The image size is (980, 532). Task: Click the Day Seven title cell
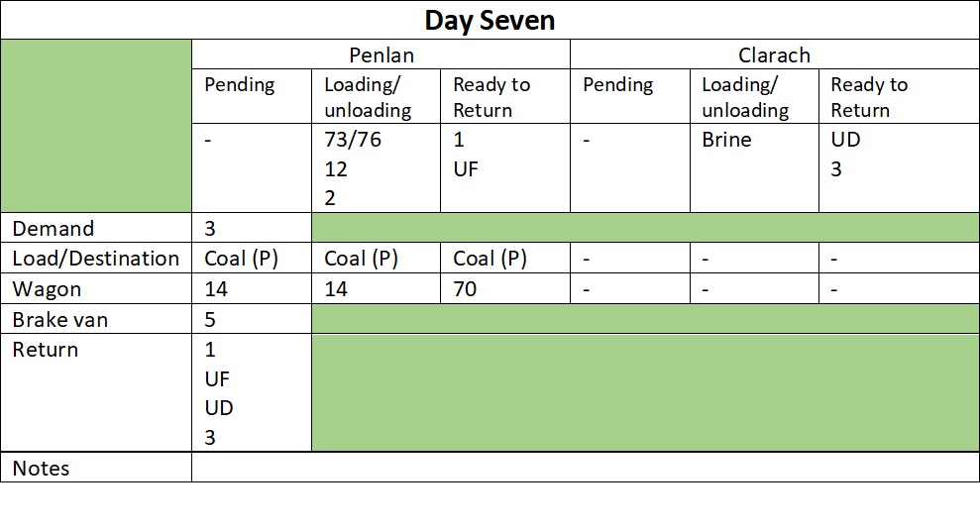click(490, 20)
